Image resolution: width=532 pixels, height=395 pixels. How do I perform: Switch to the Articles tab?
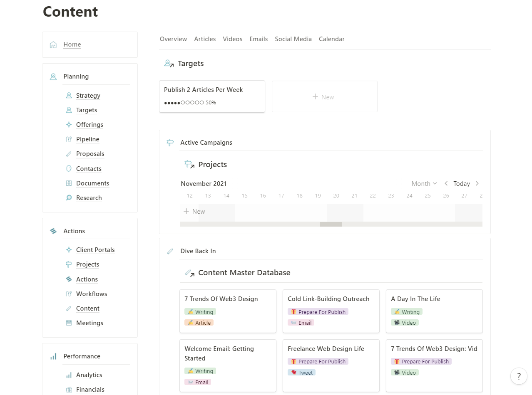pos(205,39)
